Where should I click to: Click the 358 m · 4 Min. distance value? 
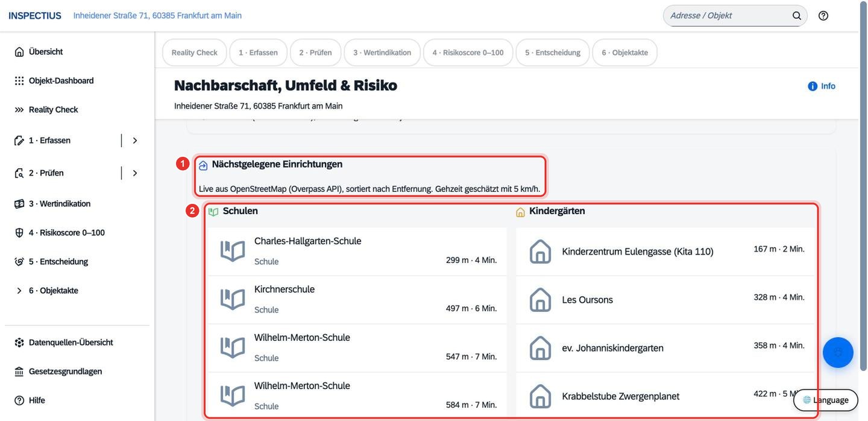pyautogui.click(x=779, y=346)
